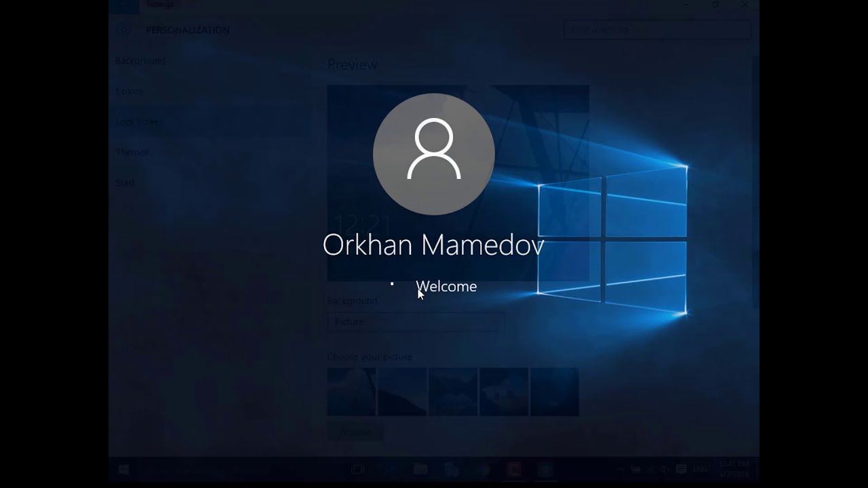Expand the Background dropdown showing Picture
The height and width of the screenshot is (488, 868).
pos(415,322)
